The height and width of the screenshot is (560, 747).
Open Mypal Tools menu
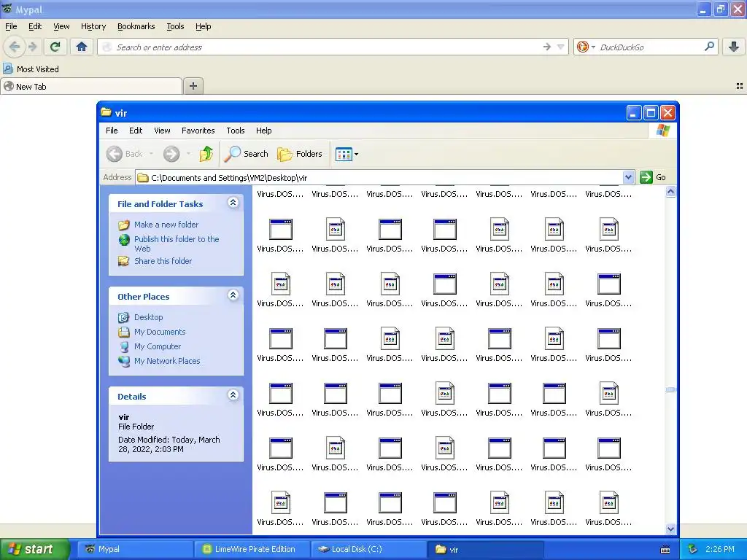tap(175, 27)
